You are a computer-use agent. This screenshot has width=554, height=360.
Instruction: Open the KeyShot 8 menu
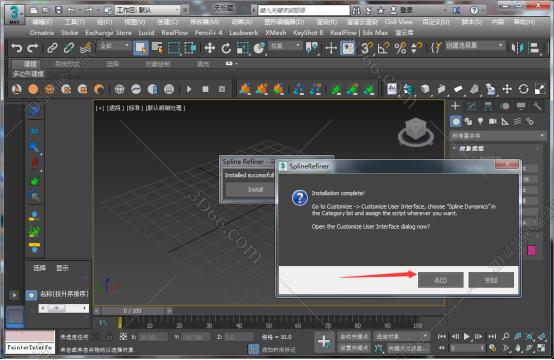[x=308, y=33]
